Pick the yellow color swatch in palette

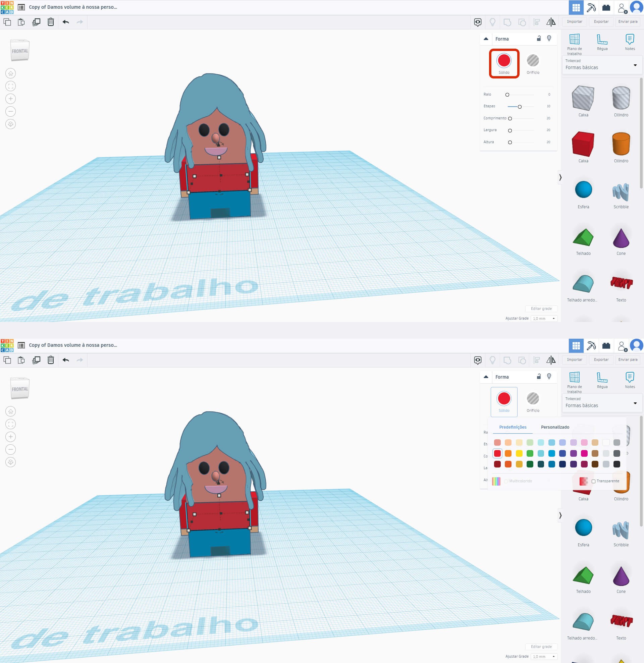(519, 454)
